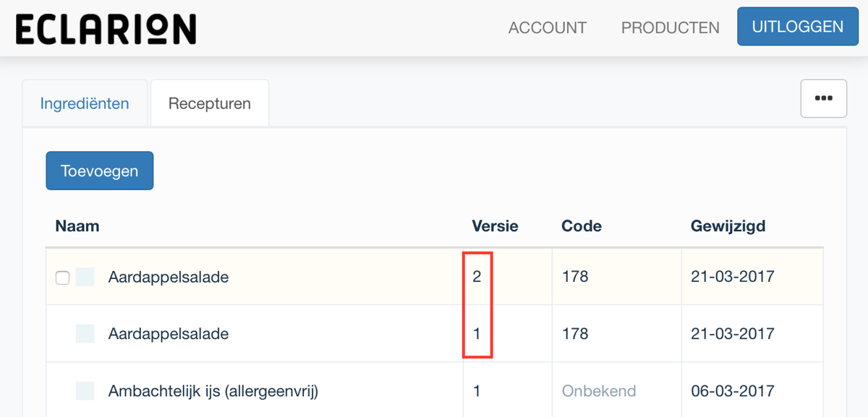Click the Ambachtelijk ijs thumbnail image
Image resolution: width=868 pixels, height=417 pixels.
[85, 391]
